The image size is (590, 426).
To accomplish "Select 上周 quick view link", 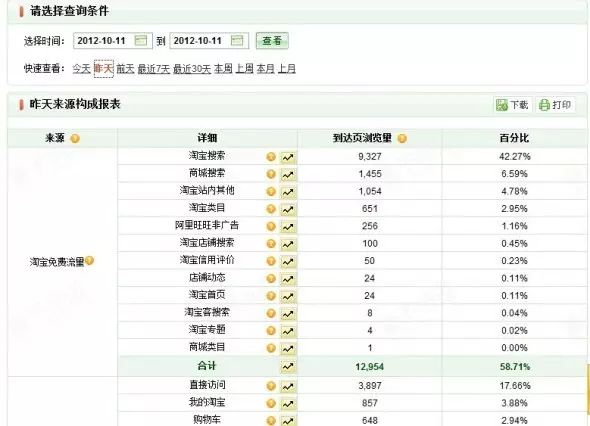I will coord(245,68).
